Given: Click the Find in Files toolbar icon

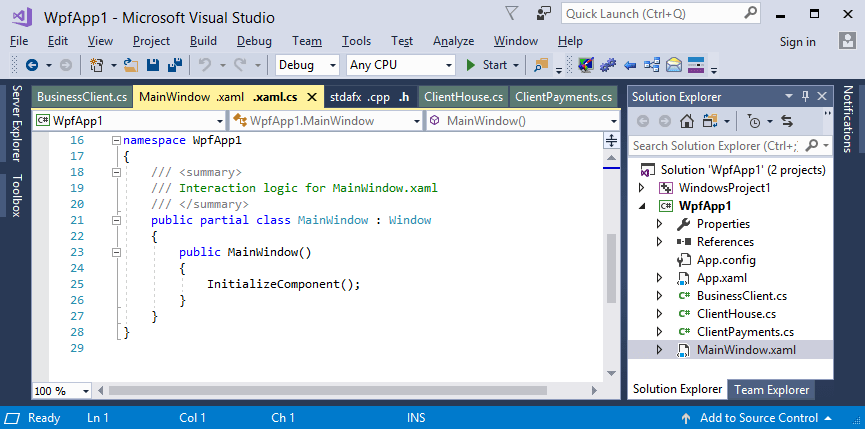Looking at the screenshot, I should 540,65.
